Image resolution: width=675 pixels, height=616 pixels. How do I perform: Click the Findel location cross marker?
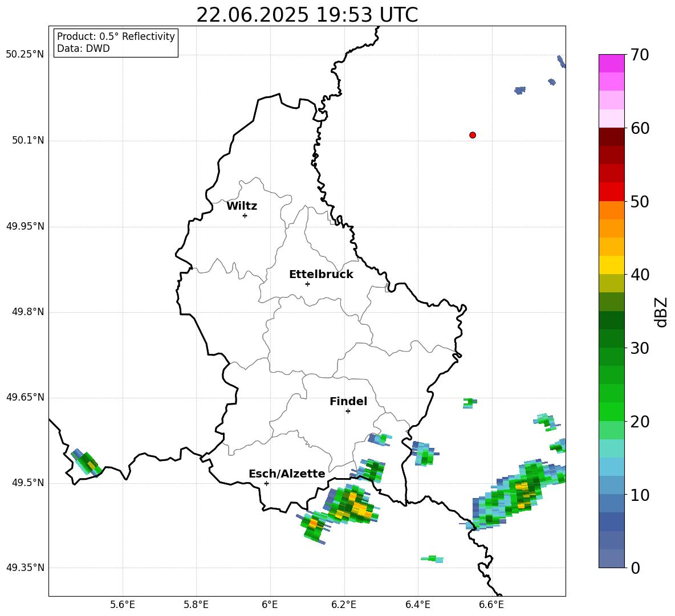coord(348,411)
